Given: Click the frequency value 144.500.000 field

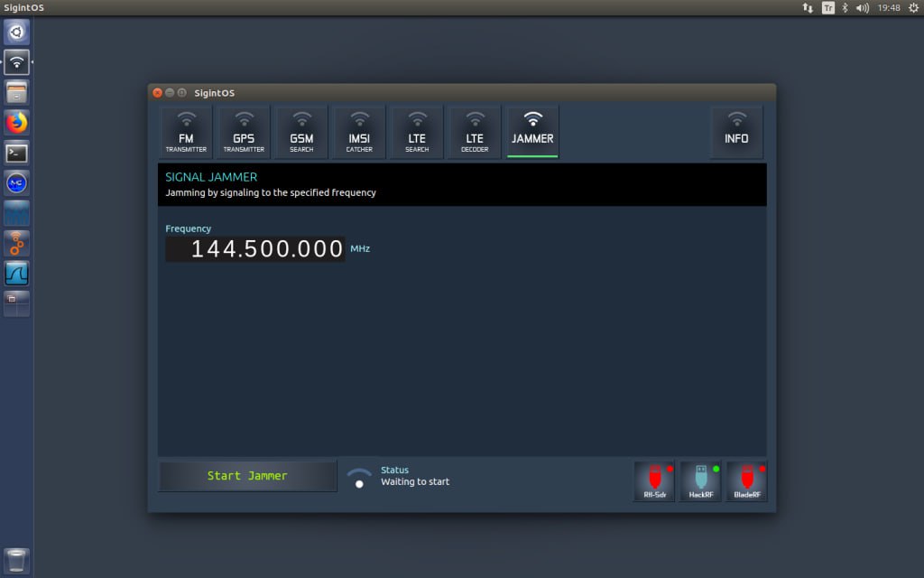Looking at the screenshot, I should click(255, 249).
